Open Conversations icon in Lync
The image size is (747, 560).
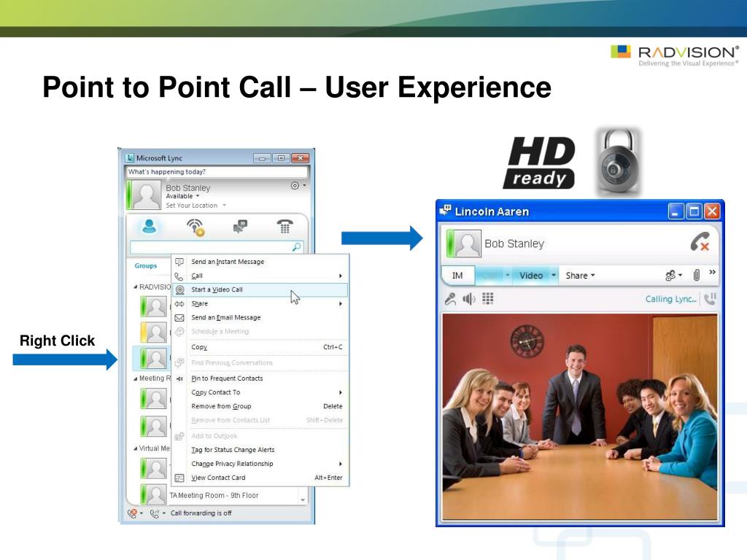point(240,226)
